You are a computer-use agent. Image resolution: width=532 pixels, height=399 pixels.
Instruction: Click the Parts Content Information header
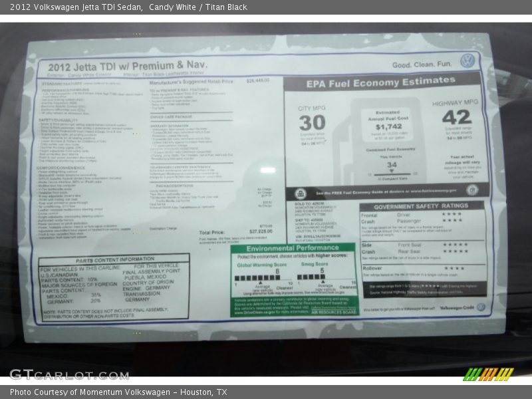(114, 260)
